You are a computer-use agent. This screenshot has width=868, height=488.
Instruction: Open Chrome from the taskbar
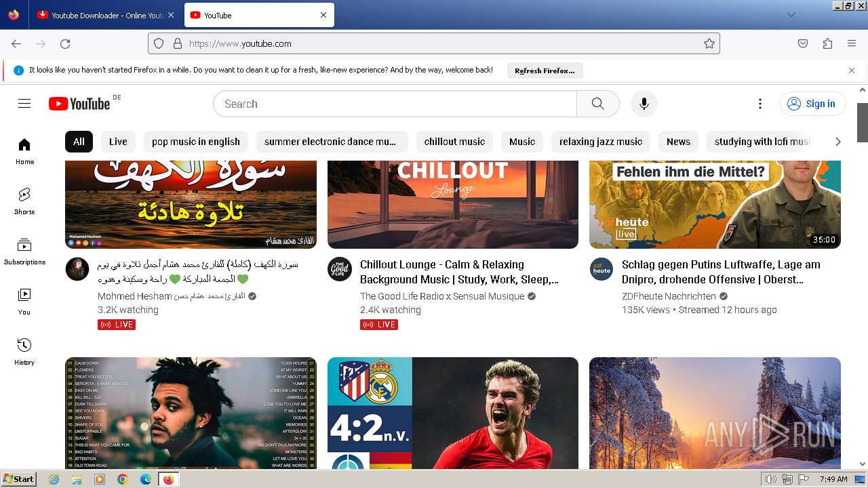pyautogui.click(x=123, y=479)
